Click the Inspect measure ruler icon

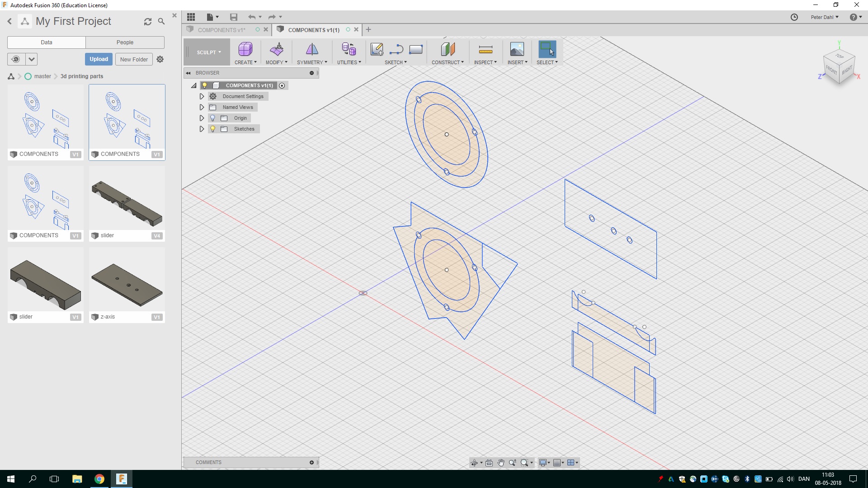pos(485,49)
